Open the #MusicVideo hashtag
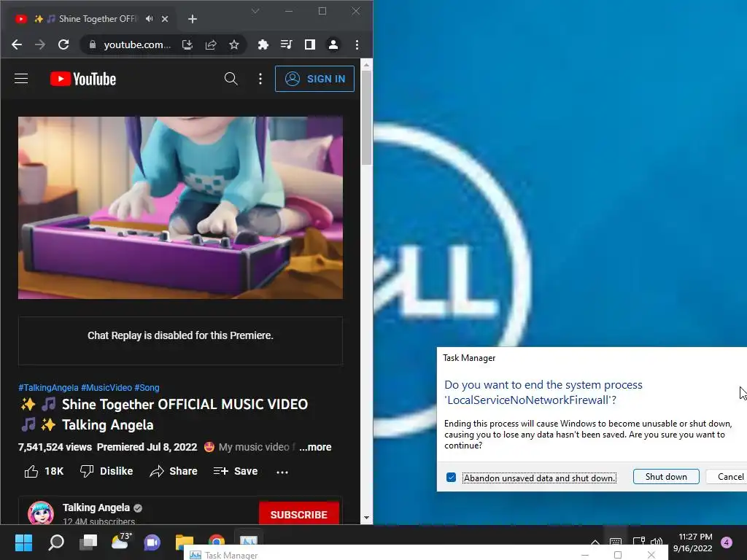 [x=107, y=388]
